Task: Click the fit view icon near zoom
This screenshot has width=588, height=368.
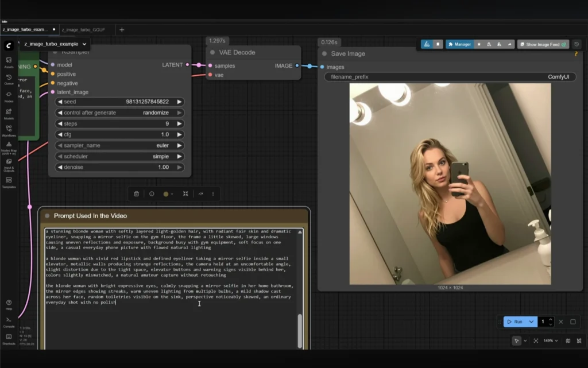Action: 536,340
